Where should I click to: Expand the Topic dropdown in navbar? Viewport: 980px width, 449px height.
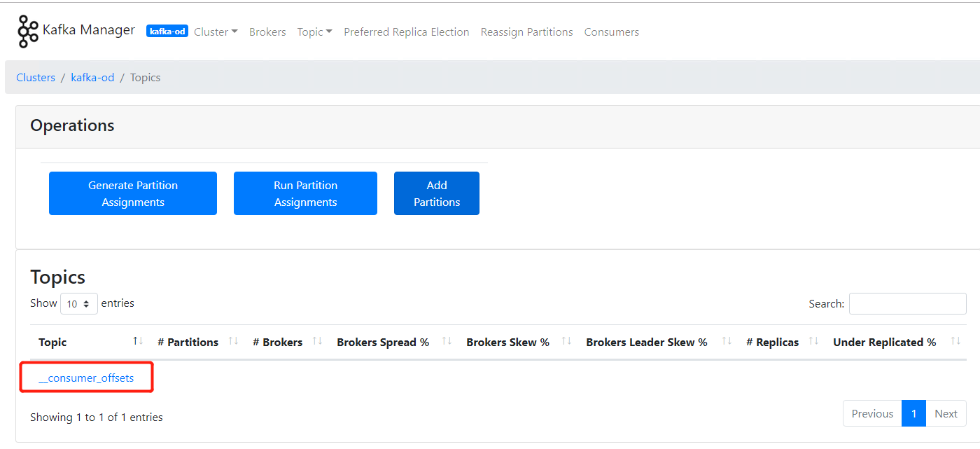coord(314,32)
